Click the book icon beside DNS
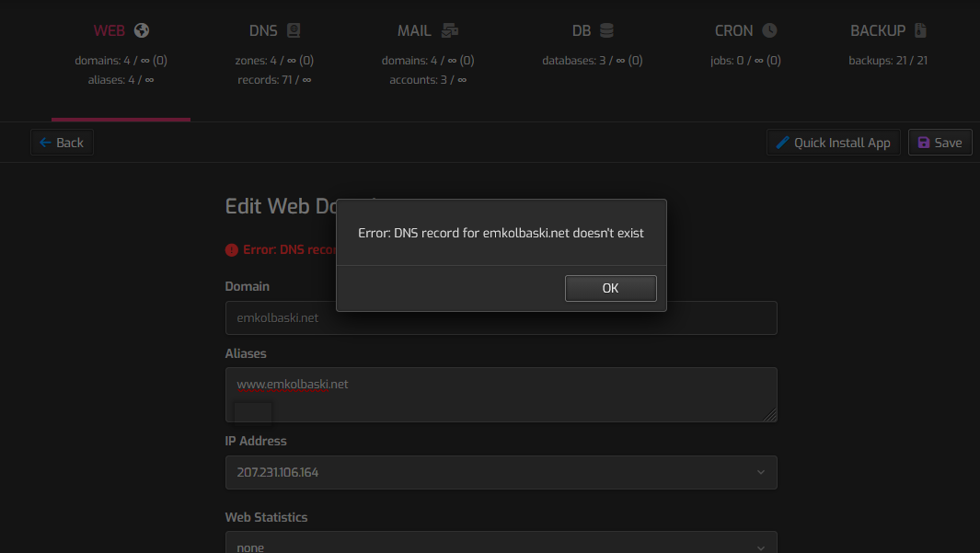This screenshot has height=553, width=980. coord(294,30)
